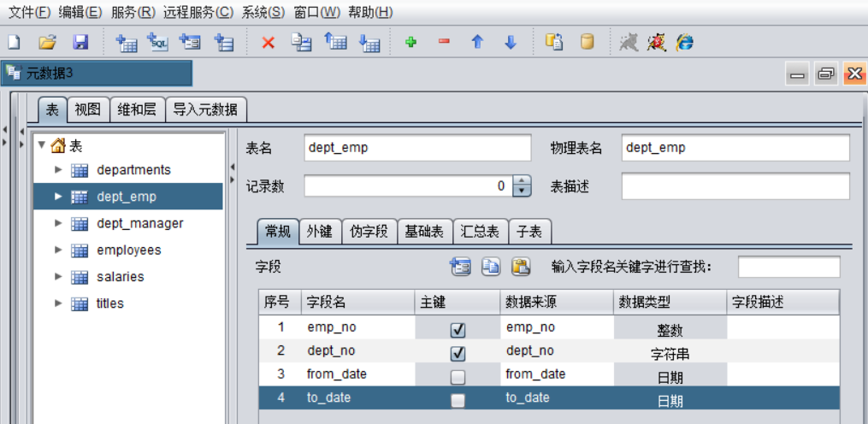
Task: Open the Internet Explorer browser icon
Action: coord(685,42)
